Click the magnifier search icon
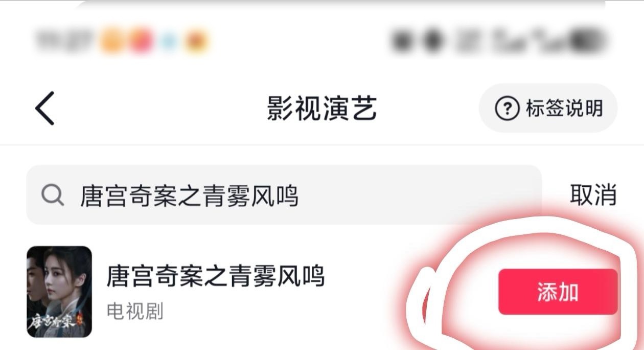 [x=53, y=195]
